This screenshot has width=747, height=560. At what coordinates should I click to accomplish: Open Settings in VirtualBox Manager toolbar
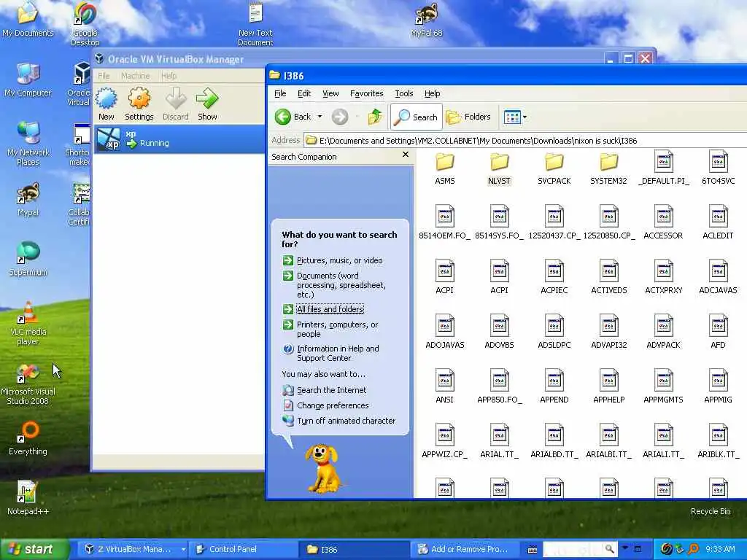click(139, 104)
